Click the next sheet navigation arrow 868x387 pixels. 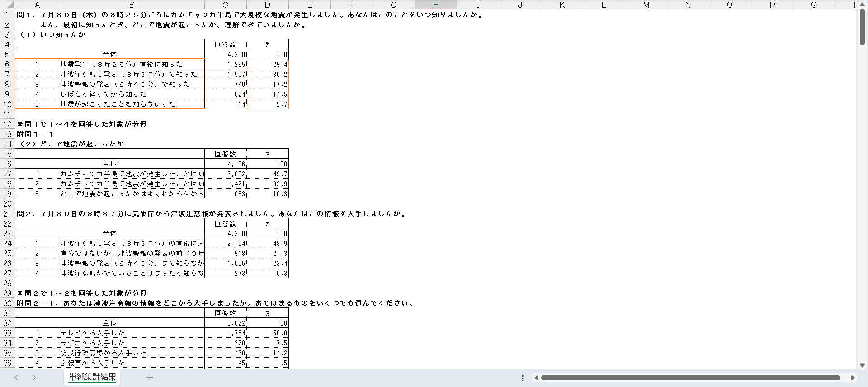(34, 378)
